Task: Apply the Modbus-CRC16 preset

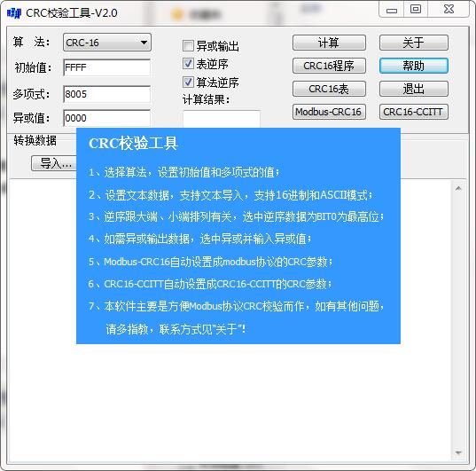Action: 329,112
